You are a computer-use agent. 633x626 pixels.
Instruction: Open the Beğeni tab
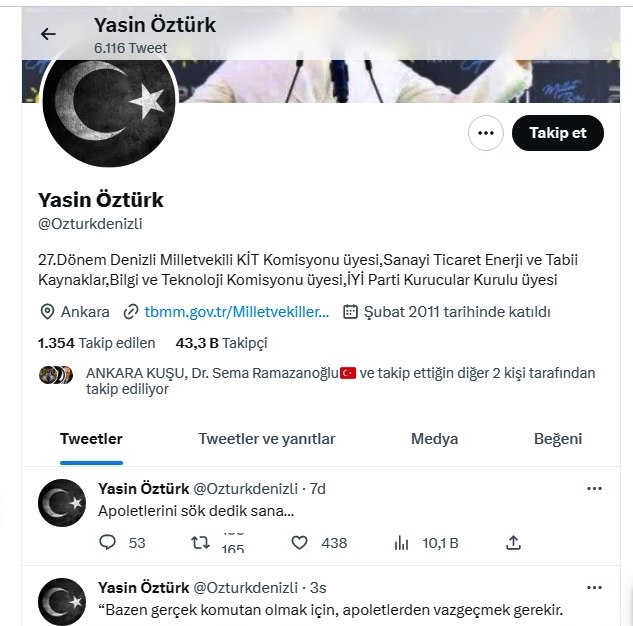coord(557,439)
